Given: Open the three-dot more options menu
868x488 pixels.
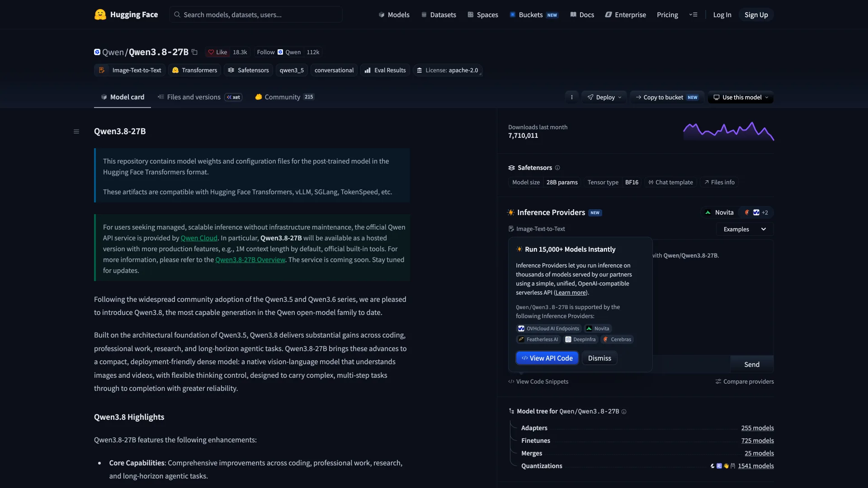Looking at the screenshot, I should tap(571, 97).
